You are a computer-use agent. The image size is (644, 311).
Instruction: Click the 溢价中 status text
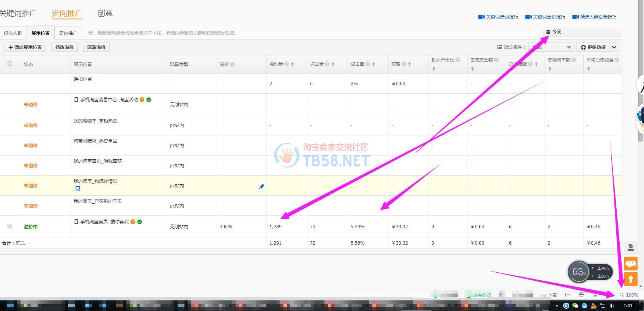[x=31, y=227]
